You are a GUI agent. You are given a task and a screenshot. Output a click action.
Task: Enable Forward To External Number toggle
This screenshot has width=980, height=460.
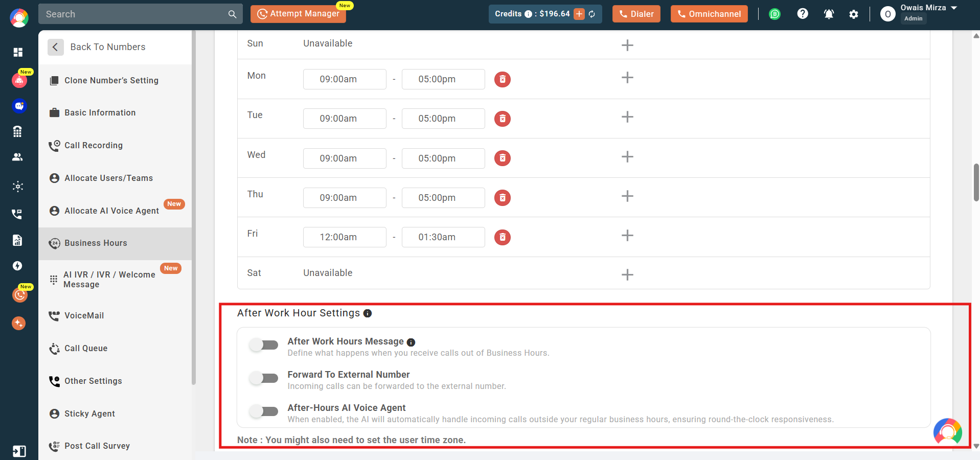[264, 378]
